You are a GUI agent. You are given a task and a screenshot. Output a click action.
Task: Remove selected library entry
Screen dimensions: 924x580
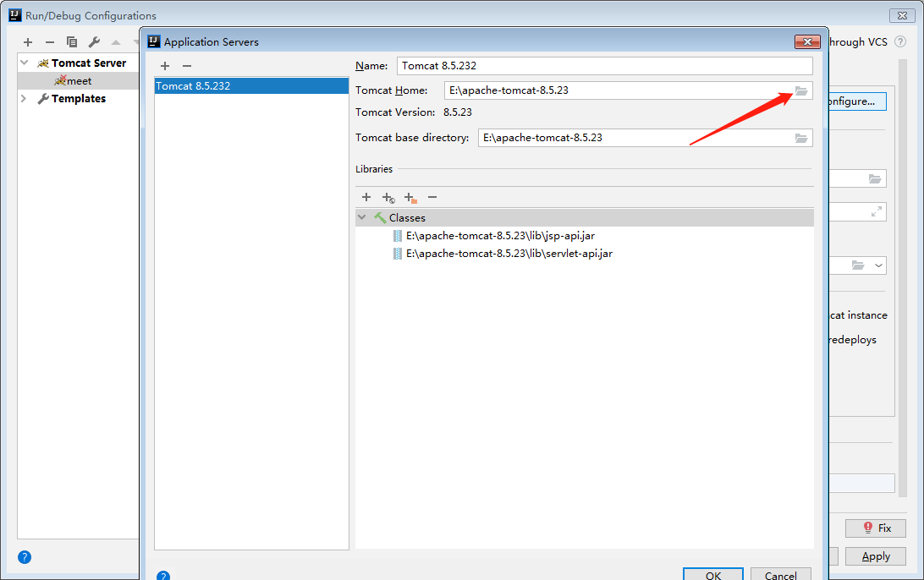[432, 197]
